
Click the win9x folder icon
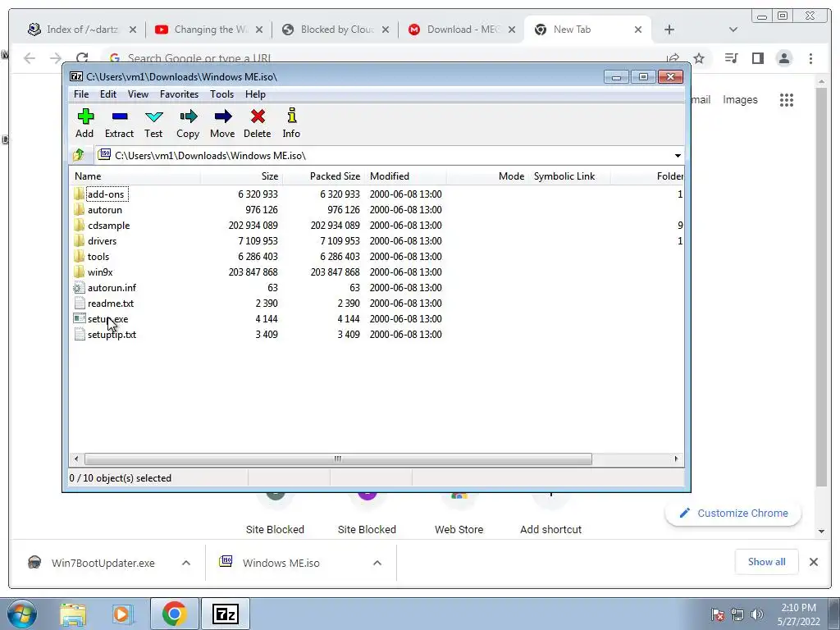[80, 272]
